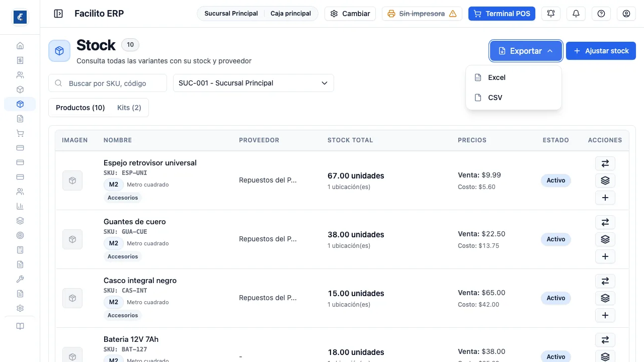Open the target icon in the sidebar
644x362 pixels.
[x=20, y=235]
